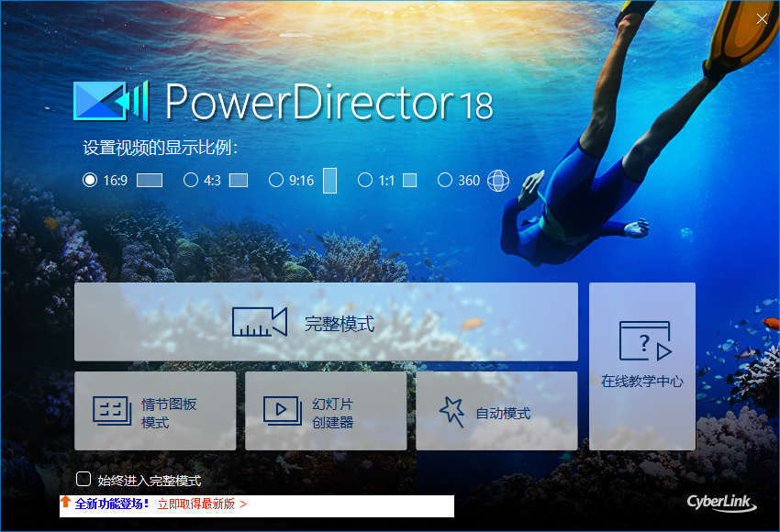The image size is (780, 532).
Task: Click the orange up-arrow upgrade icon
Action: [66, 502]
